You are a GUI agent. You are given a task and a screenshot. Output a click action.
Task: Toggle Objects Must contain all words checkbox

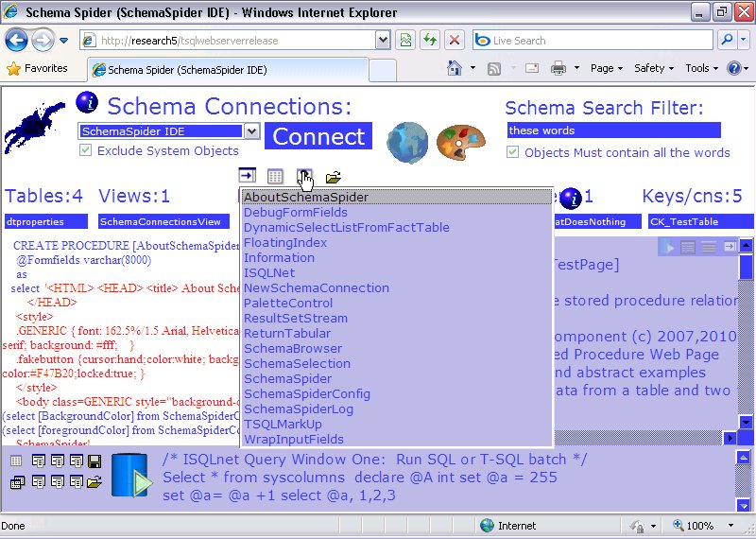point(513,152)
